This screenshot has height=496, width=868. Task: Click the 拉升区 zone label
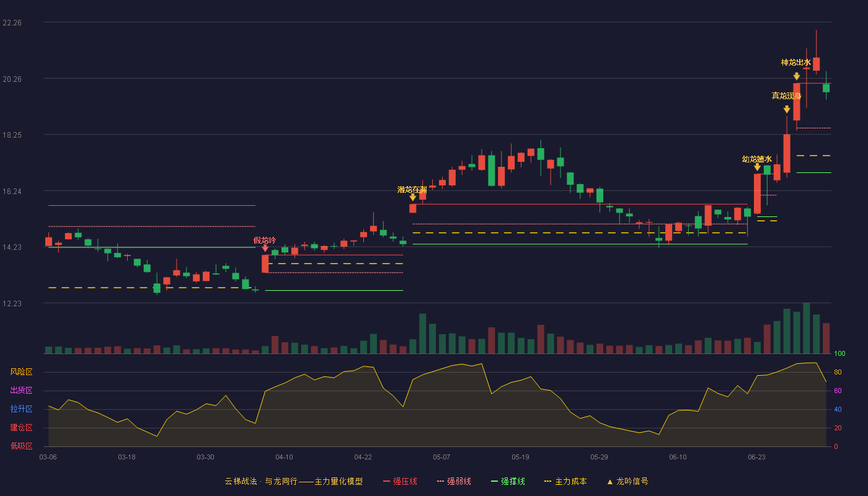tap(21, 409)
